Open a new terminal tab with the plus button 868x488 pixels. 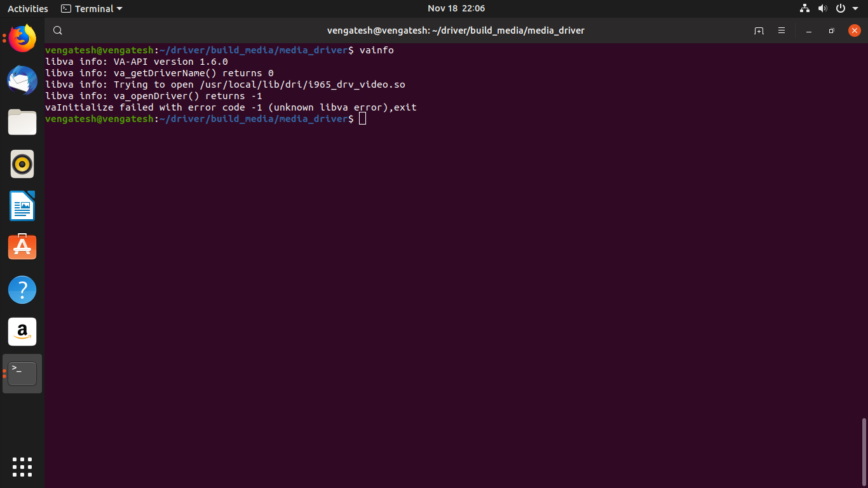coord(759,30)
